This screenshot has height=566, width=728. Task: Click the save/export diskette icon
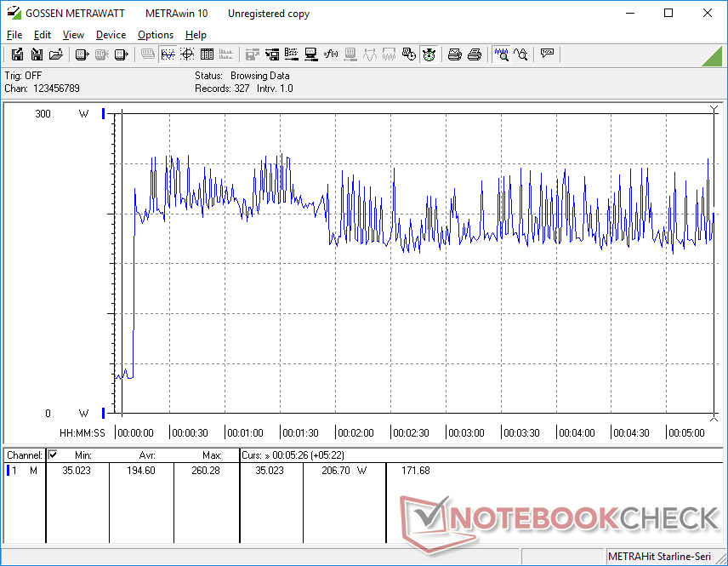[x=17, y=54]
